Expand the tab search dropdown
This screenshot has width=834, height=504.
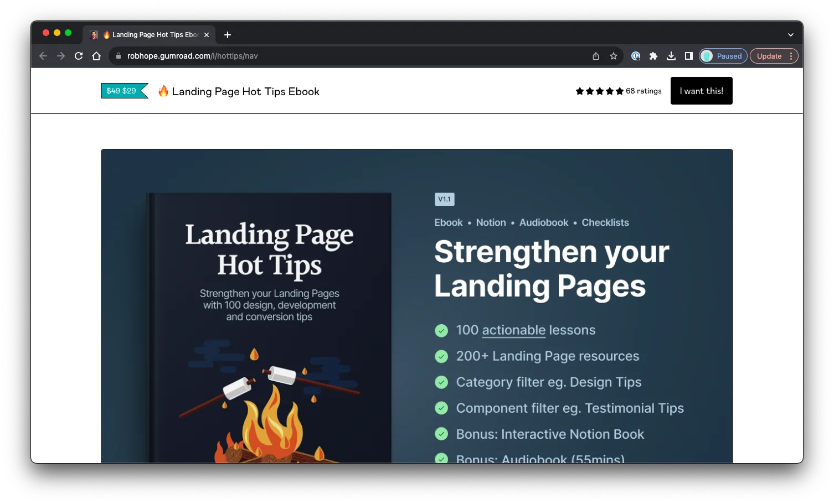click(x=791, y=35)
